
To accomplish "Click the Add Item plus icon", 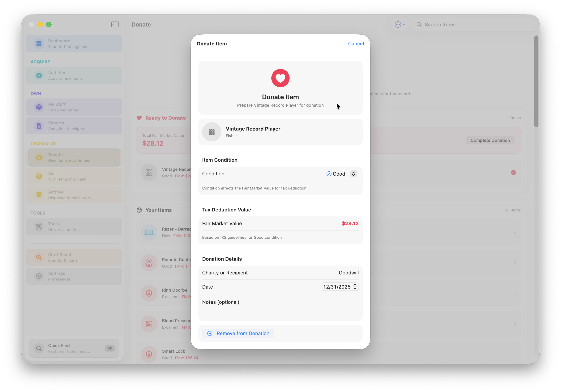I will [x=39, y=75].
